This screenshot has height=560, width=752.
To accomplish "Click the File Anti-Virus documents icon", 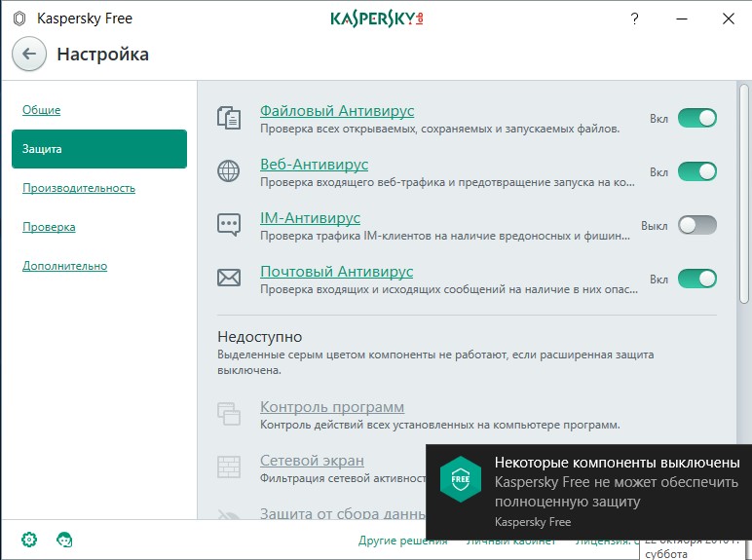I will [x=229, y=118].
